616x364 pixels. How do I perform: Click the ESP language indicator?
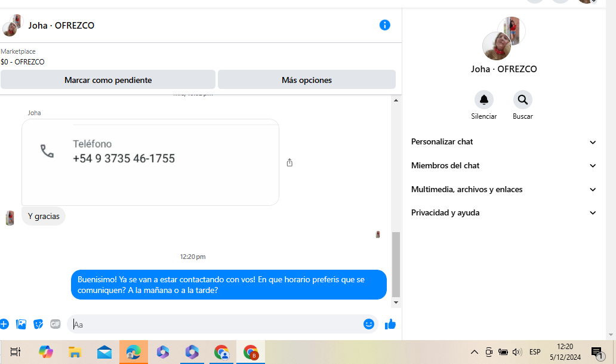[535, 352]
